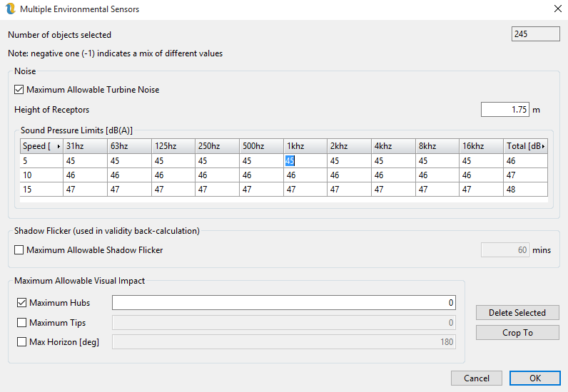
Task: Close the Multiple Environmental Sensors dialog
Action: click(x=557, y=9)
